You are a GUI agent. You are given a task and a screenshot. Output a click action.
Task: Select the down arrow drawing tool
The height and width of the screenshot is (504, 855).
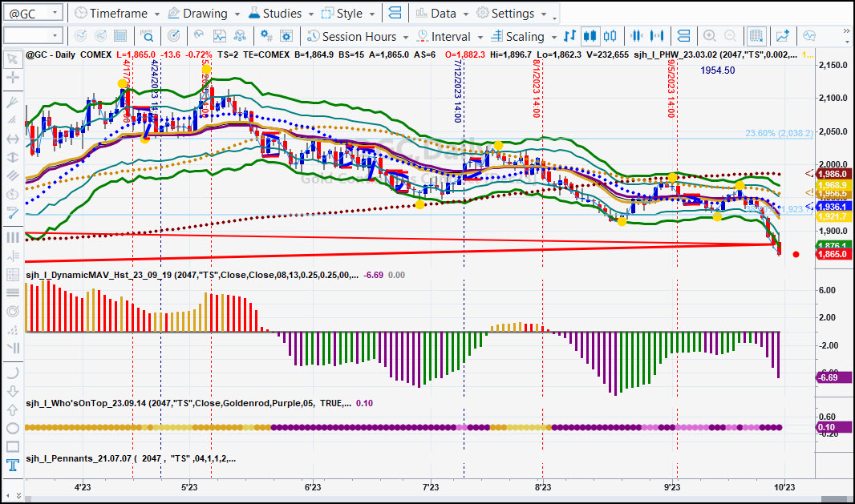(x=13, y=391)
